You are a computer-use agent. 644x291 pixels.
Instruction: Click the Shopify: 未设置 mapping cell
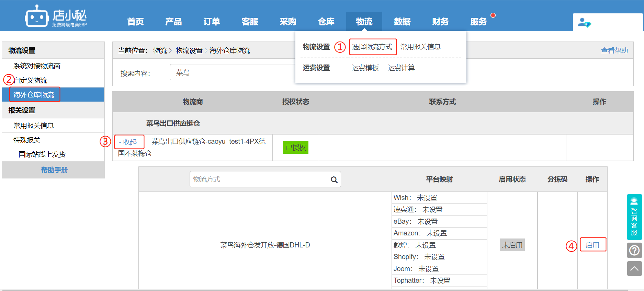(439, 257)
